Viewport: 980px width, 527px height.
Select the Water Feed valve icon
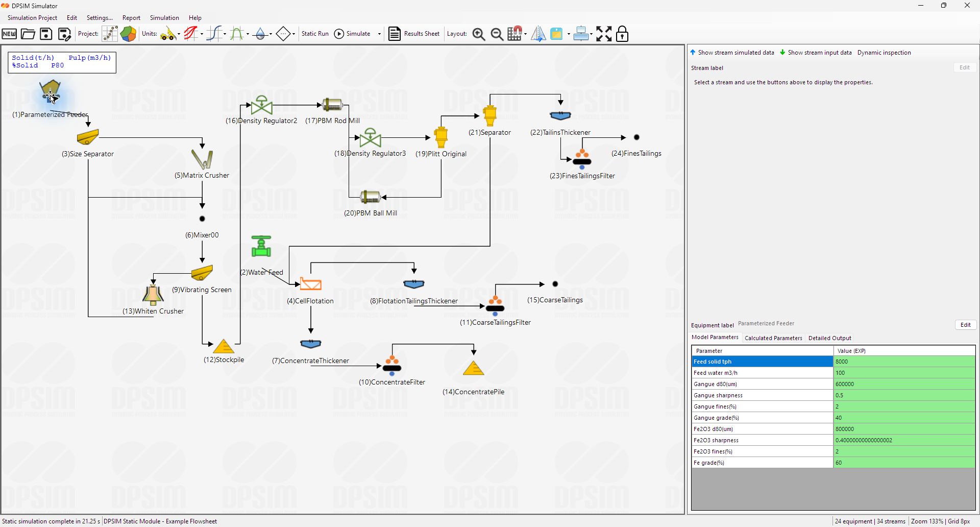pyautogui.click(x=261, y=246)
